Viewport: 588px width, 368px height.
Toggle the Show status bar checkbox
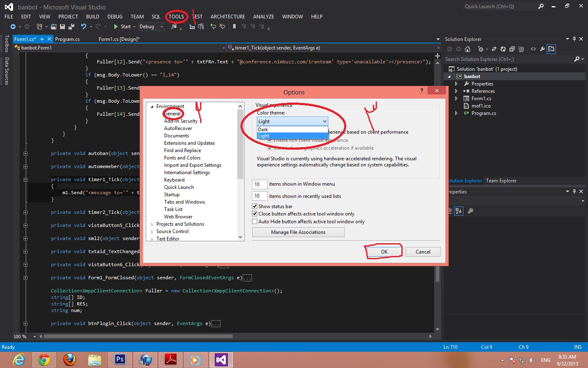pos(255,206)
